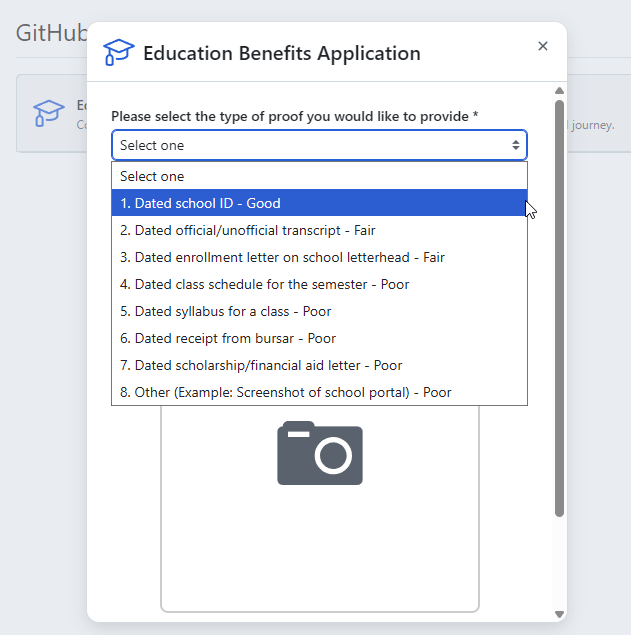Screen dimensions: 631x635
Task: Click scrollbar up arrow in dialog
Action: (560, 91)
